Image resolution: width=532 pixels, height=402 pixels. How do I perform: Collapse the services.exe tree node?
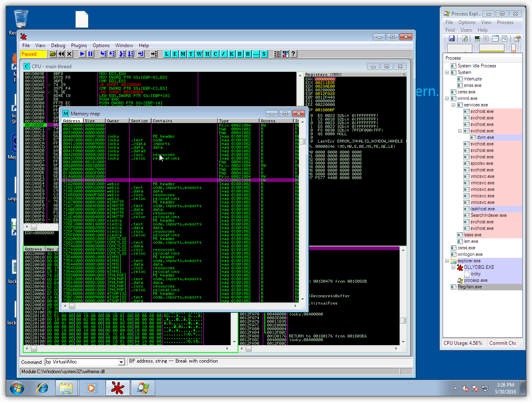point(454,105)
